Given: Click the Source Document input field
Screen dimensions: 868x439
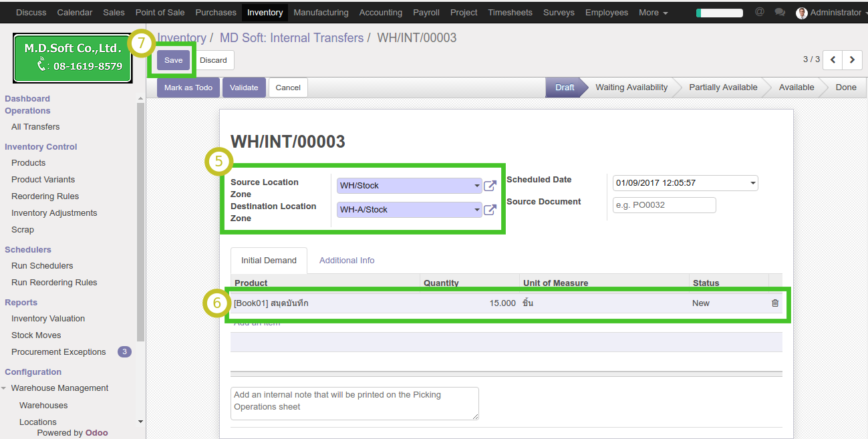Looking at the screenshot, I should pyautogui.click(x=664, y=205).
